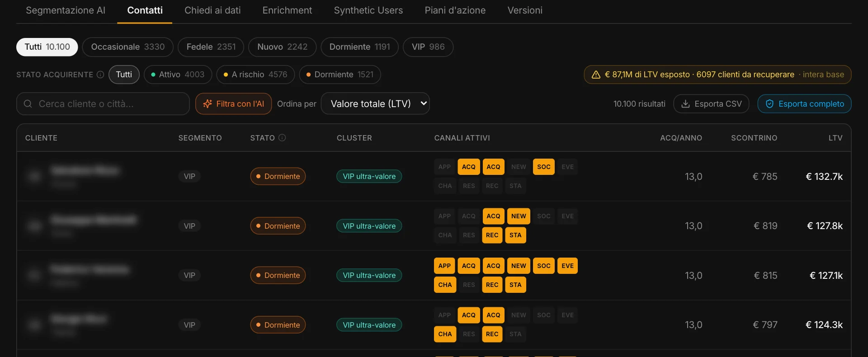The height and width of the screenshot is (357, 868).
Task: Click the EVE channel badge in the € 127.1k row
Action: pyautogui.click(x=567, y=266)
